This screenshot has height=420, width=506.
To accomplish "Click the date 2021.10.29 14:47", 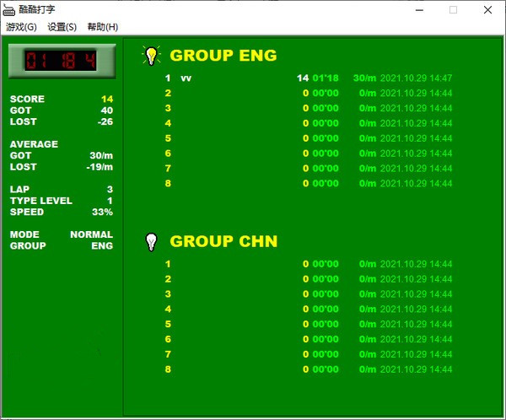I will pos(416,78).
